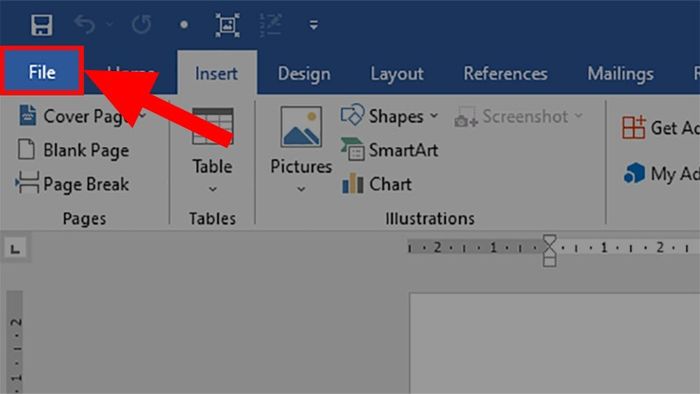The width and height of the screenshot is (700, 394).
Task: Click the Pictures icon
Action: [x=301, y=127]
